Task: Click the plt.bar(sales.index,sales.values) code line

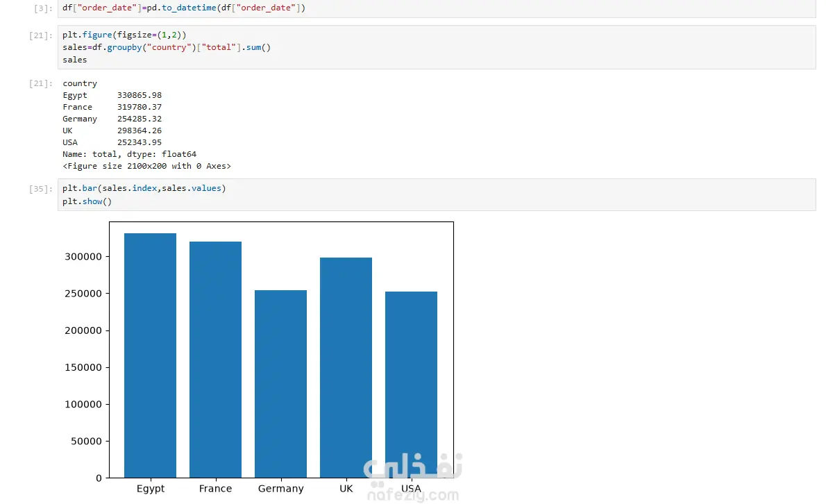Action: (x=144, y=189)
